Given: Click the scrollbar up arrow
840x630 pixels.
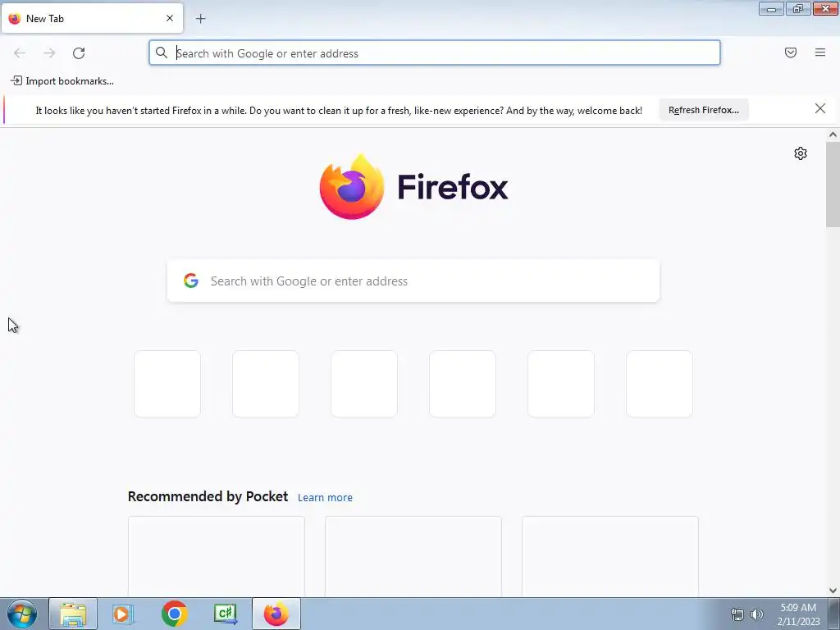Looking at the screenshot, I should pos(833,135).
